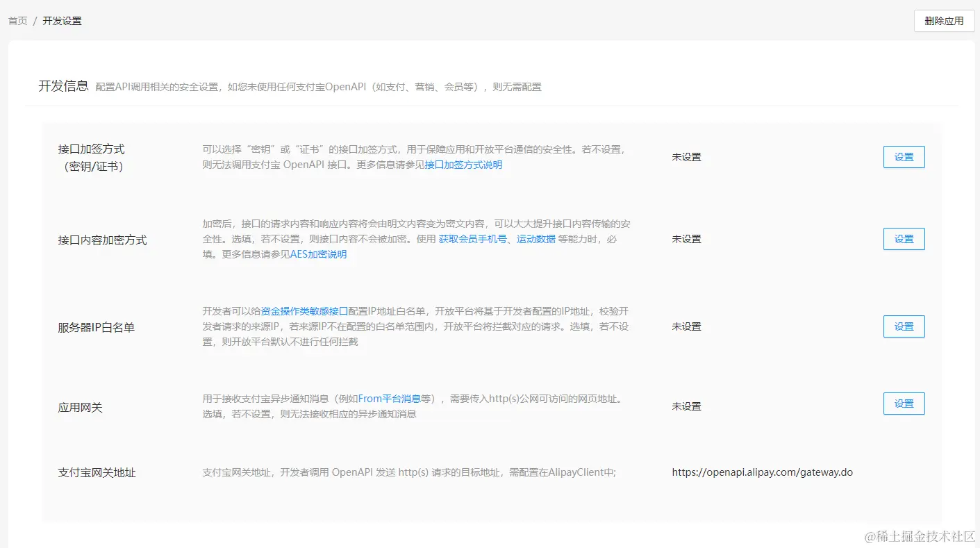
Task: Select the 开发设置 breadcrumb item
Action: (x=62, y=21)
